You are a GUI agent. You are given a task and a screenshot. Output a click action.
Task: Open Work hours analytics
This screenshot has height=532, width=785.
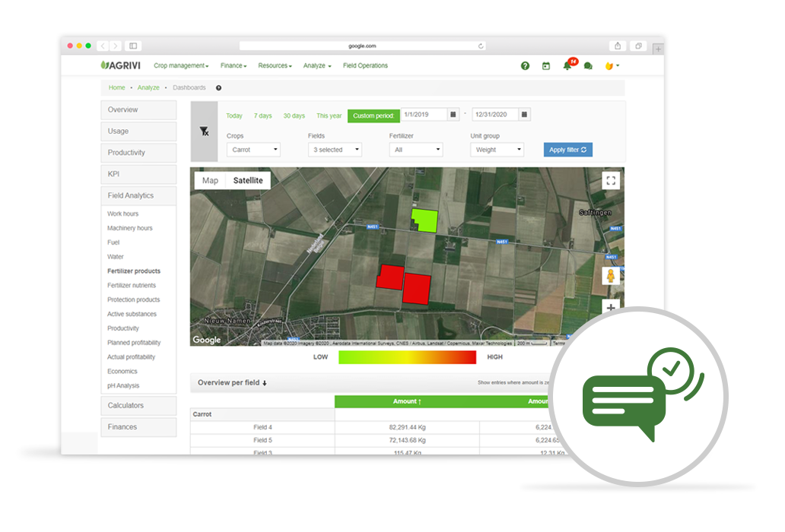click(x=122, y=214)
